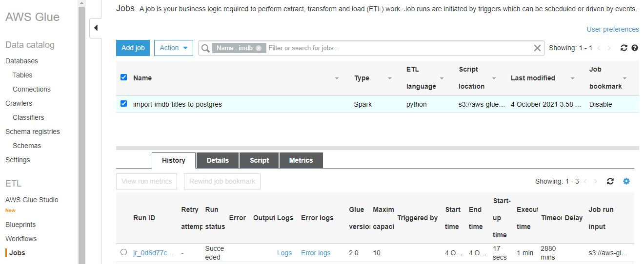The width and height of the screenshot is (644, 264).
Task: Open Classifiers in the sidebar
Action: click(x=28, y=117)
